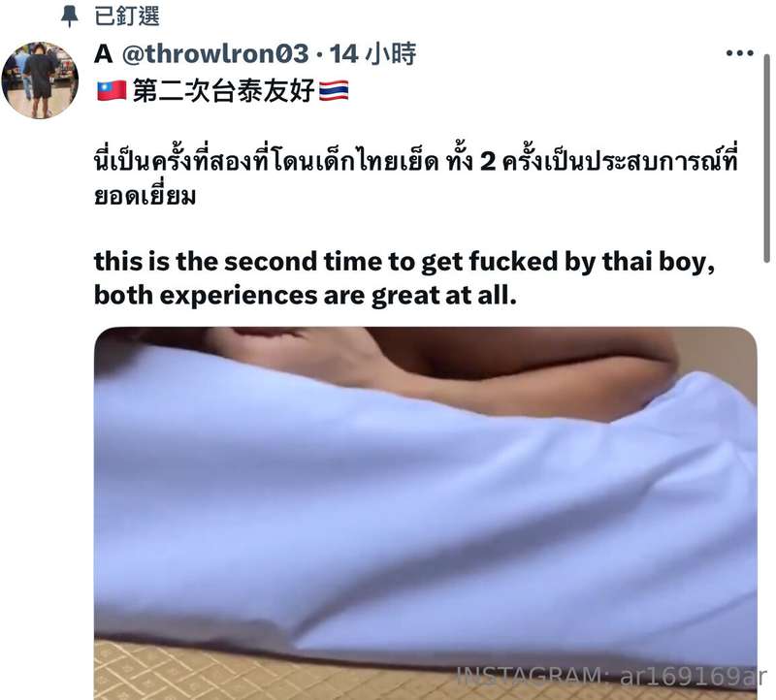Open the attached media preview

425,513
